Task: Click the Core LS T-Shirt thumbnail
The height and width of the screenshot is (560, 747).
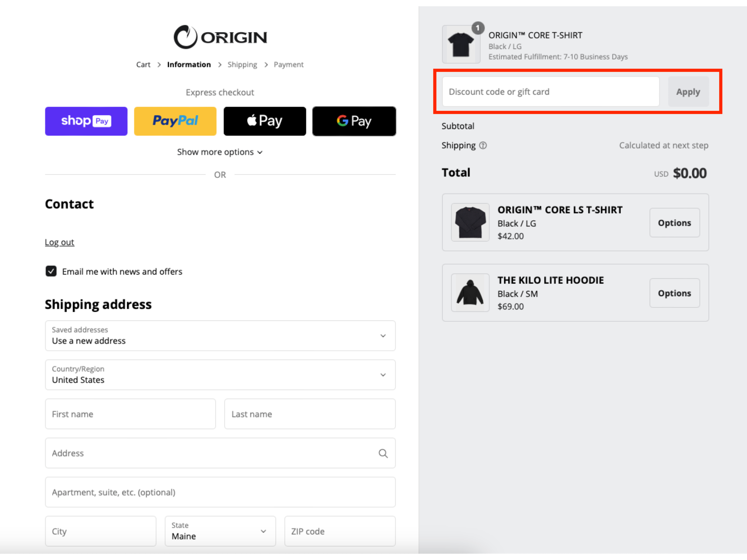Action: pos(470,222)
